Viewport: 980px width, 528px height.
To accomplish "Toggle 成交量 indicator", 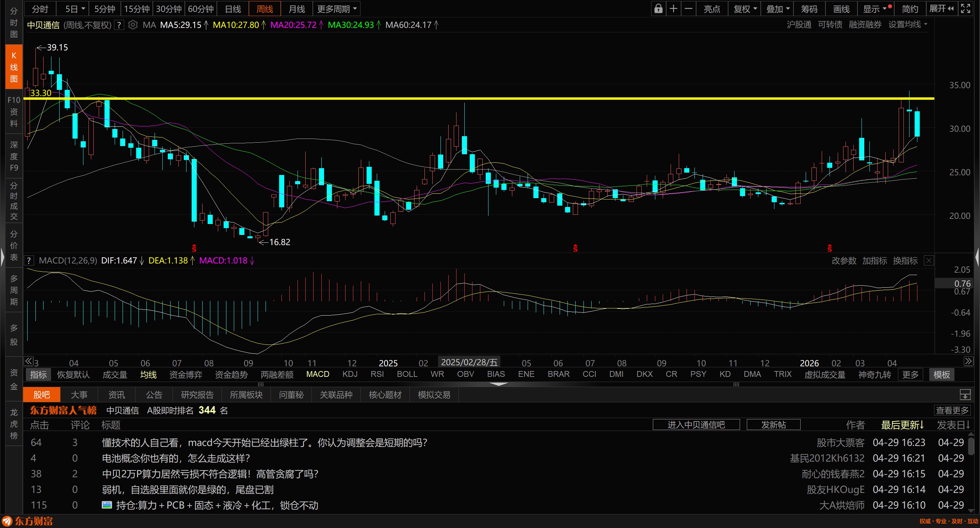I will [114, 375].
